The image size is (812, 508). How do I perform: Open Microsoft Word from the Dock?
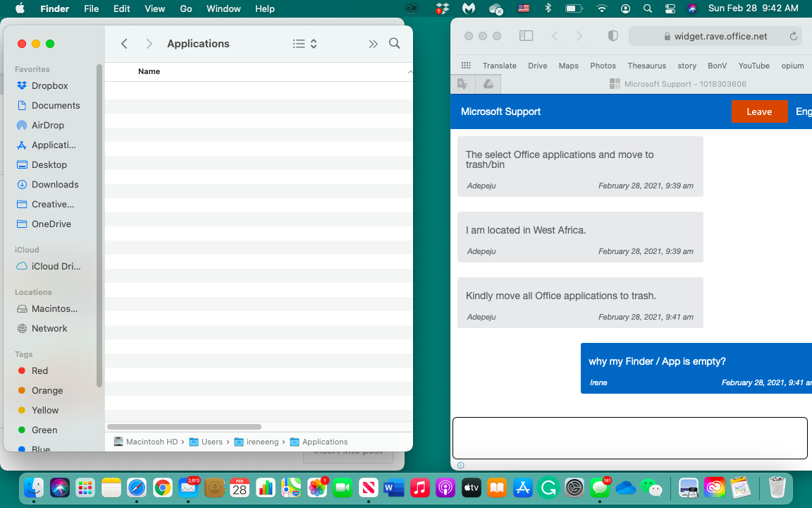point(393,488)
